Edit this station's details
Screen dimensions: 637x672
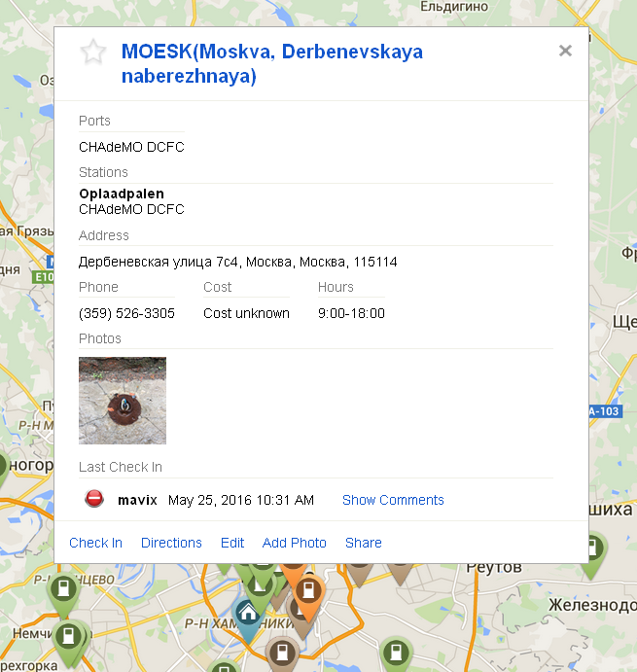click(231, 543)
